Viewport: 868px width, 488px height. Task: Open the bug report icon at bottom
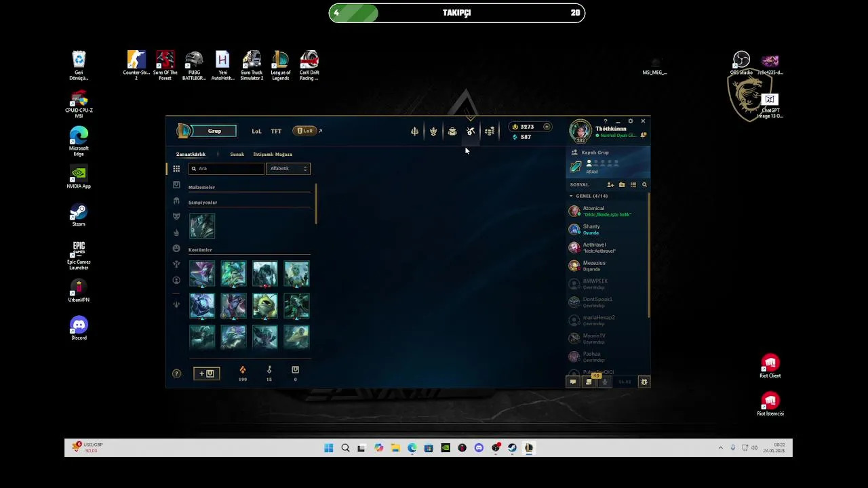tap(644, 382)
